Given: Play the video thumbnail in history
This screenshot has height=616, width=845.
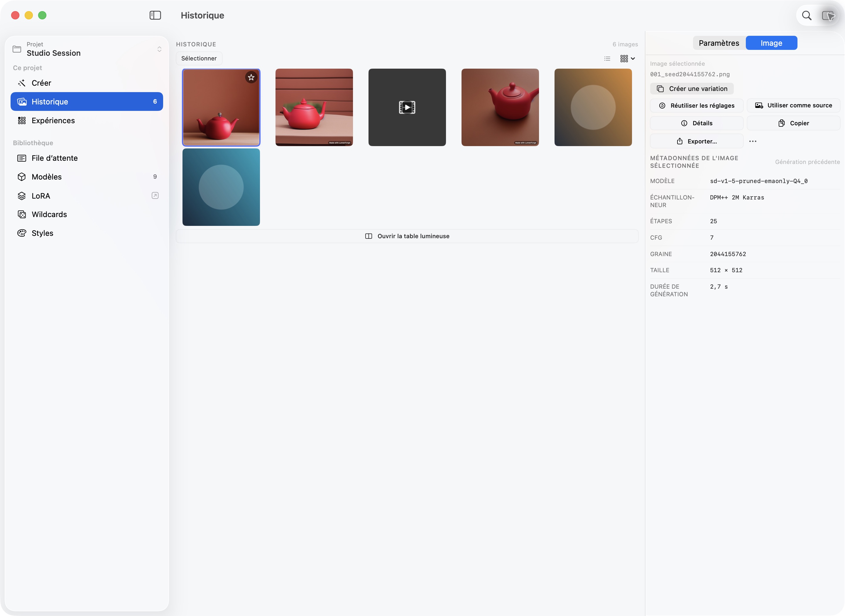Looking at the screenshot, I should (x=407, y=107).
